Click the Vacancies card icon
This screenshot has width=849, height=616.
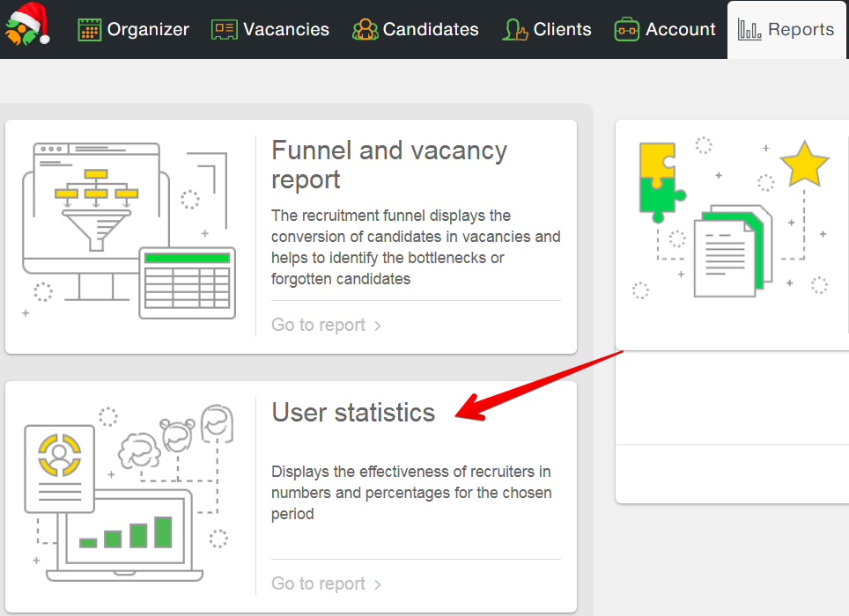[x=225, y=30]
